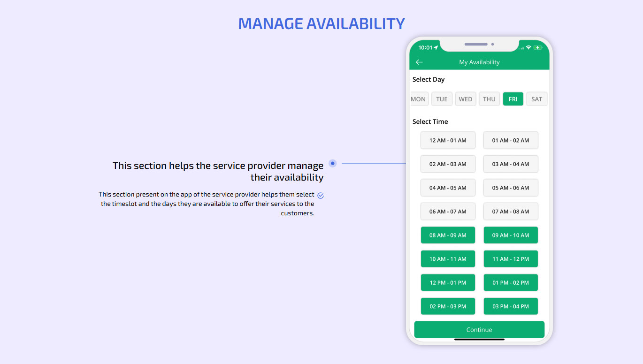Click the 10:01 clock in status bar
This screenshot has width=643, height=364.
coord(425,47)
